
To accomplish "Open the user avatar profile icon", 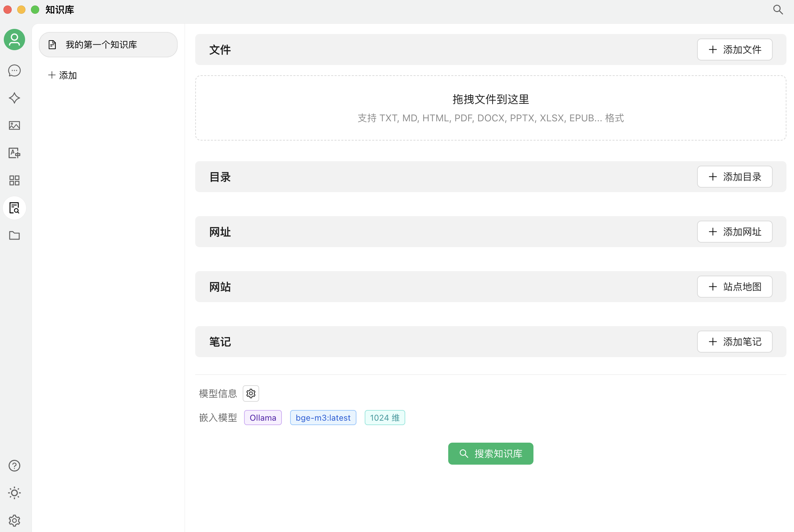I will click(x=14, y=40).
